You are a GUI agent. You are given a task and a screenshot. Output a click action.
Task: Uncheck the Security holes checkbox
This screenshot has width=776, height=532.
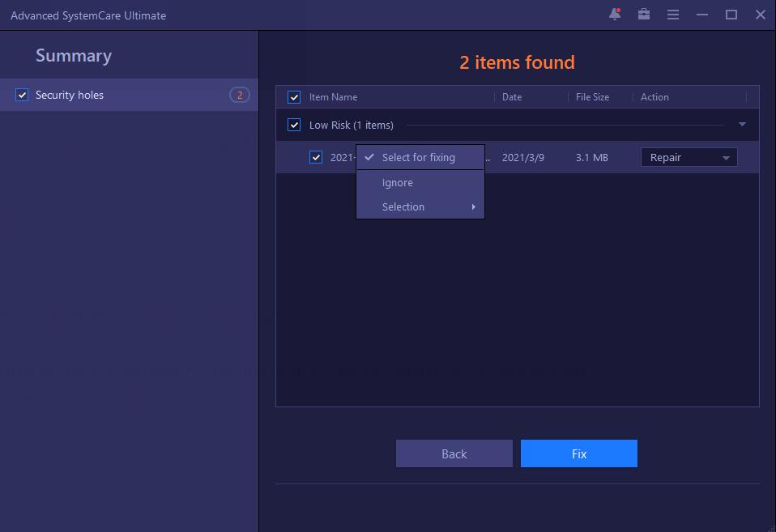point(22,95)
